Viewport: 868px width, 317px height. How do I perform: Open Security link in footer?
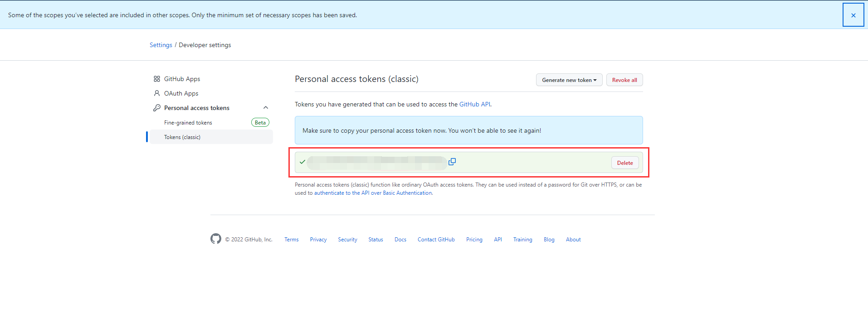click(x=347, y=240)
